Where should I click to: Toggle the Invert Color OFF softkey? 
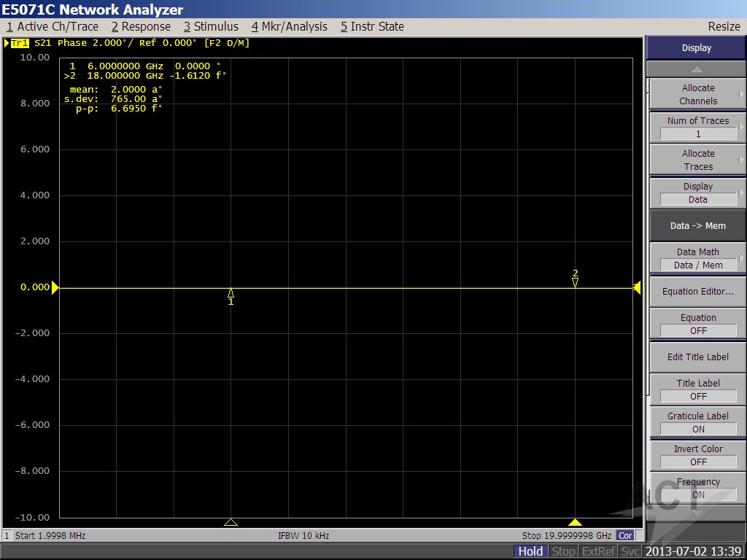(x=697, y=455)
